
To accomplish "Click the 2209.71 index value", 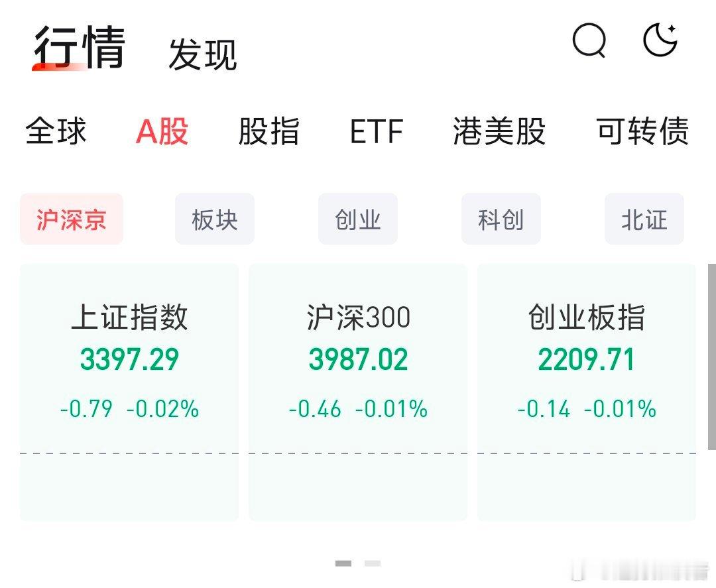I will click(587, 359).
